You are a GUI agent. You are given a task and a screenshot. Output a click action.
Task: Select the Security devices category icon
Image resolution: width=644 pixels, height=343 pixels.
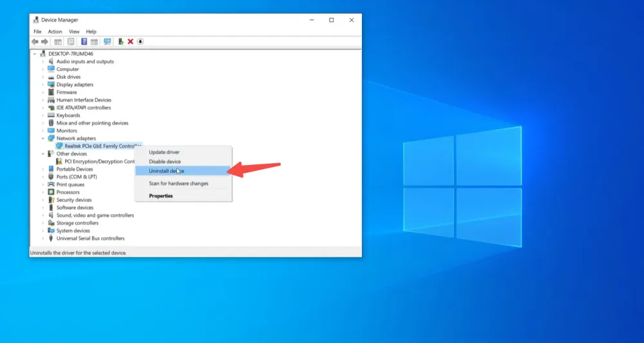coord(51,200)
